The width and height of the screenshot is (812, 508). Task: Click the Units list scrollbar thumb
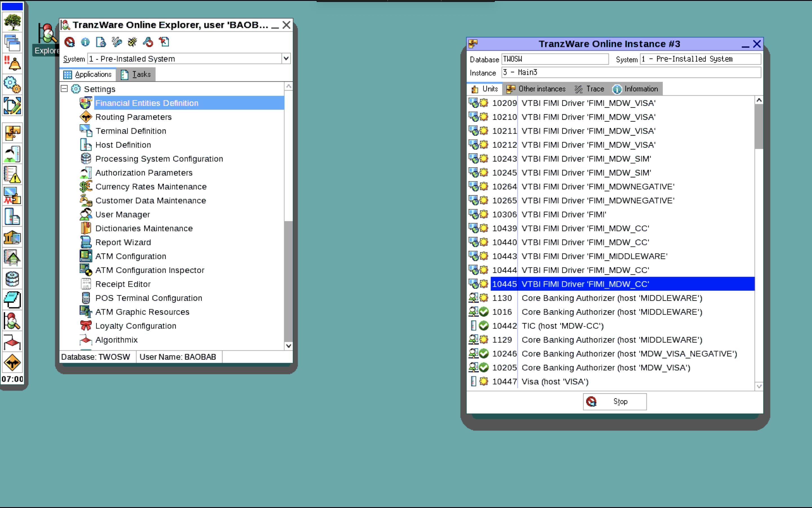coord(759,126)
